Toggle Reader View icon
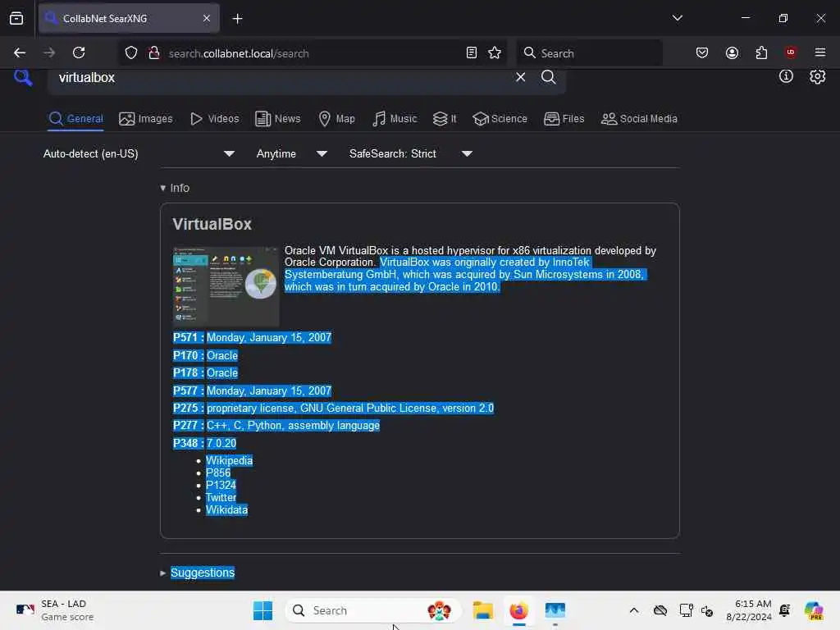Image resolution: width=840 pixels, height=630 pixels. pyautogui.click(x=471, y=52)
